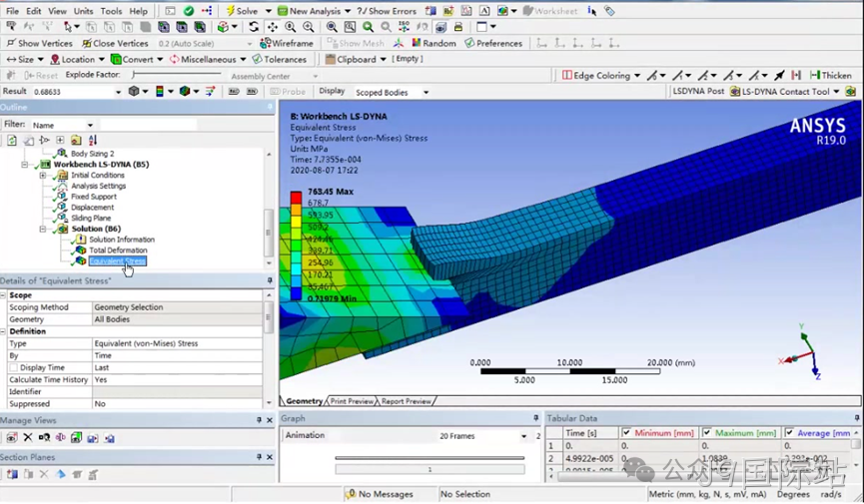The width and height of the screenshot is (864, 504).
Task: Open the Location toolbar button
Action: (x=77, y=59)
